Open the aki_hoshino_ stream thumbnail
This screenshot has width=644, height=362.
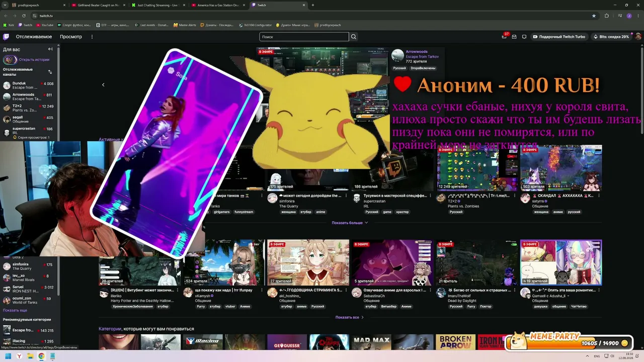308,262
